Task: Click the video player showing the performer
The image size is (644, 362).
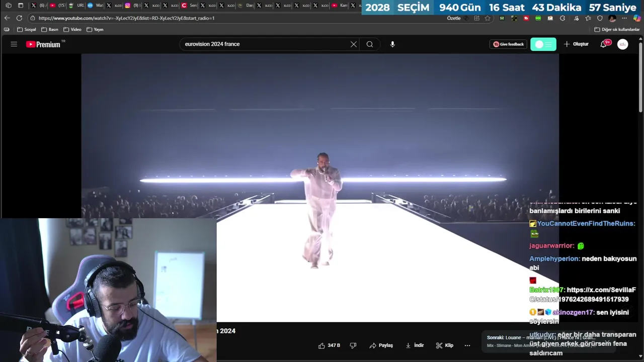Action: click(320, 188)
